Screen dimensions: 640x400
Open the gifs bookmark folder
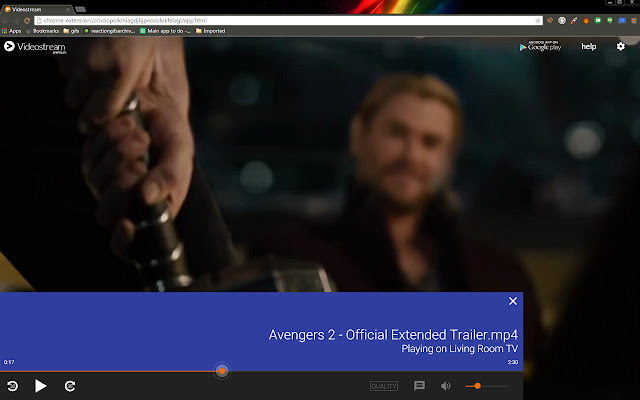click(x=71, y=31)
